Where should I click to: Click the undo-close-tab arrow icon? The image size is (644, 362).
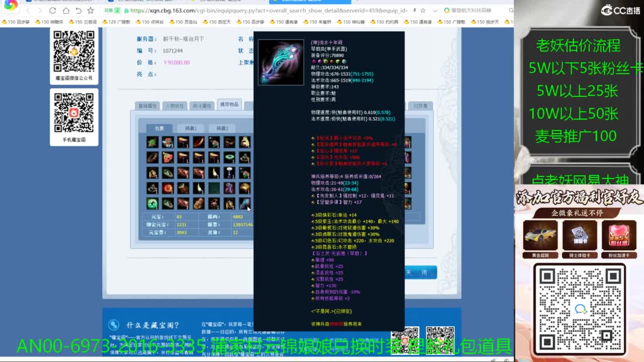(x=78, y=11)
